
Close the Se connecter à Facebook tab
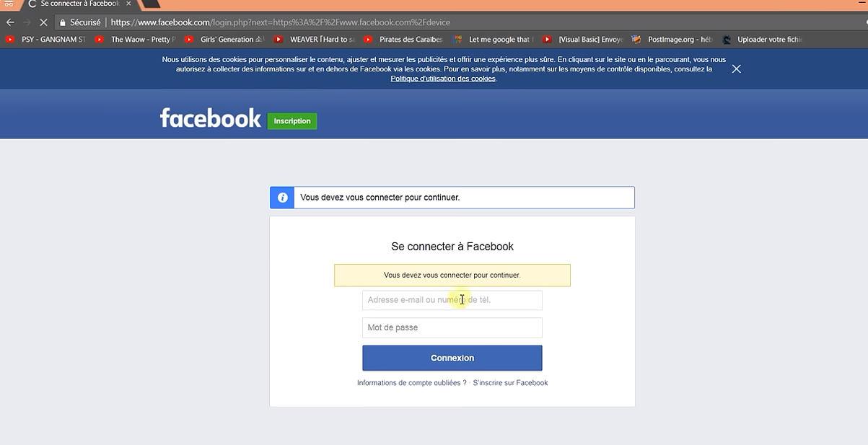point(128,4)
